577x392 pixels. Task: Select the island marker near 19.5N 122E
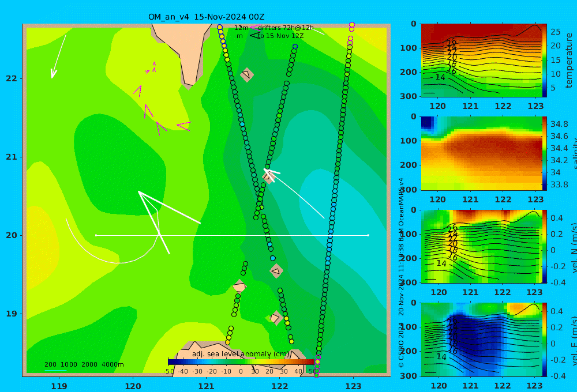(x=276, y=271)
